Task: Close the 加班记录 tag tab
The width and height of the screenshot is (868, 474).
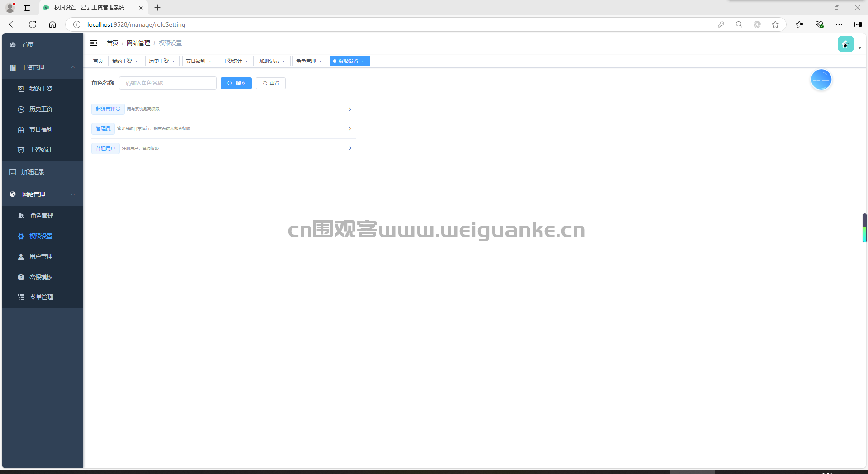Action: [x=284, y=62]
